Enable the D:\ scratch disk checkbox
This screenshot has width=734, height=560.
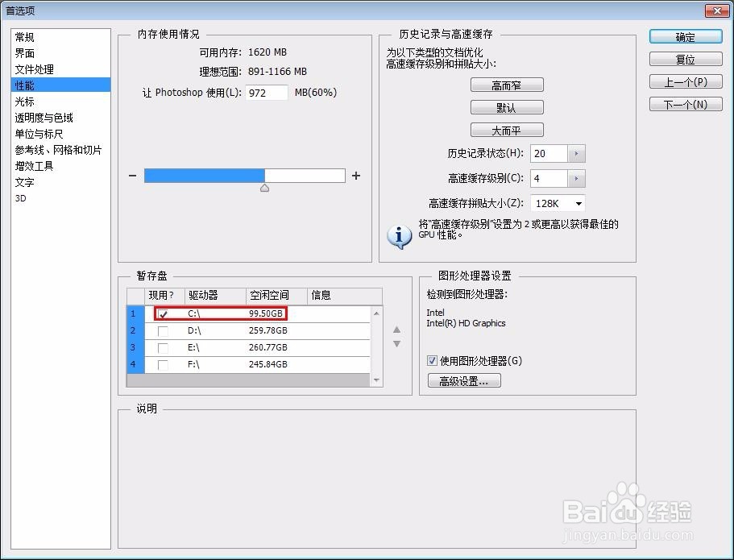coord(163,331)
